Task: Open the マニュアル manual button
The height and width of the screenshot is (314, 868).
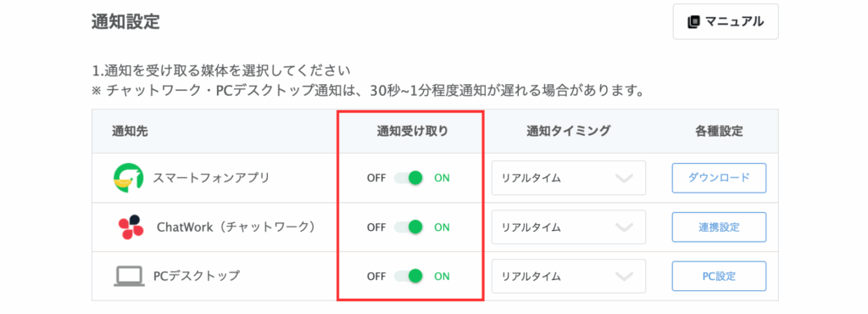Action: (726, 21)
